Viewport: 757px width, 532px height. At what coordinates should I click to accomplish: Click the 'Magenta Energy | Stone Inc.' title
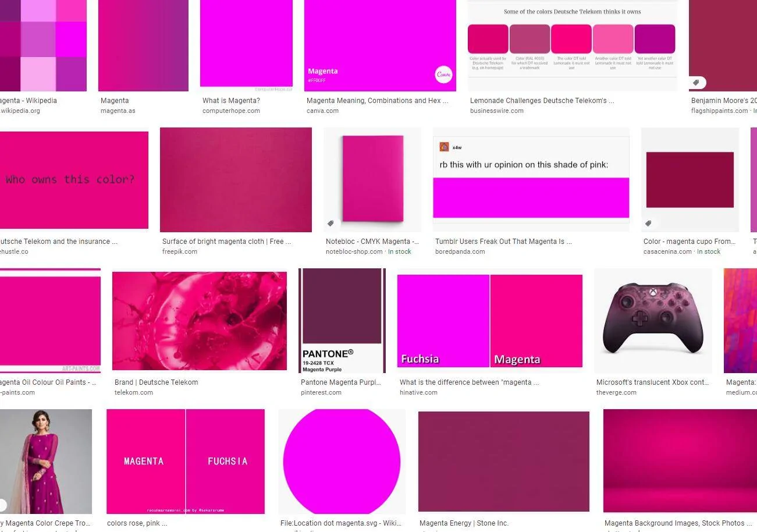tap(464, 523)
